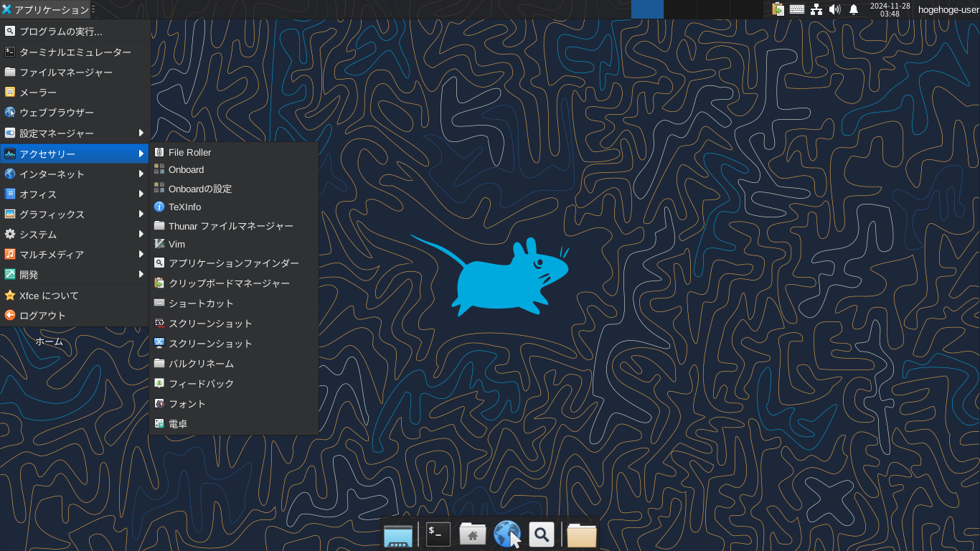Start the Onboard on-screen keyboard entry
The image size is (980, 551).
click(x=234, y=170)
